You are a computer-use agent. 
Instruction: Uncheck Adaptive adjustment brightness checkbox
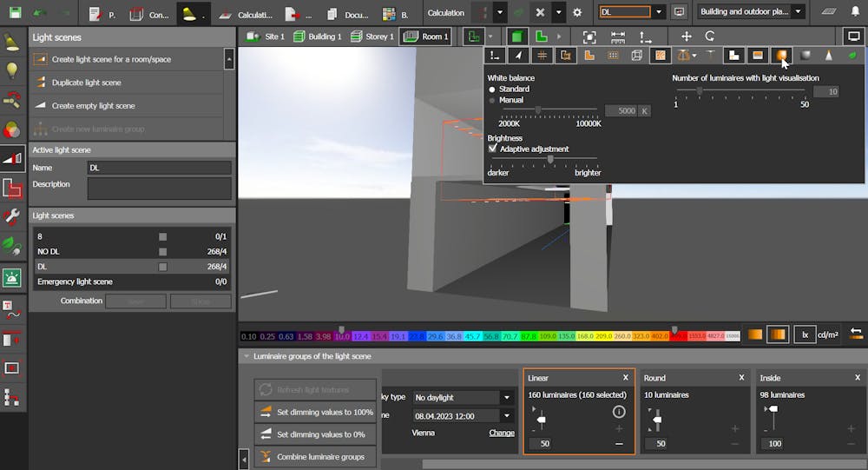tap(493, 149)
